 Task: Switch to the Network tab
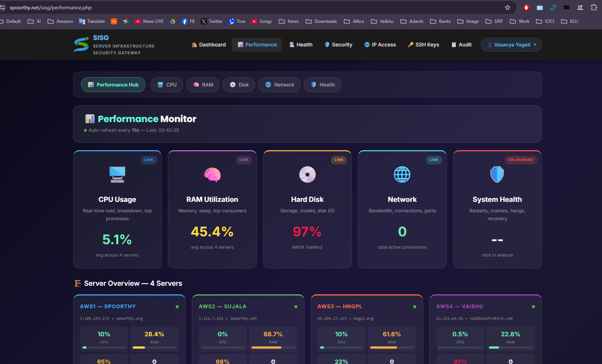(279, 85)
